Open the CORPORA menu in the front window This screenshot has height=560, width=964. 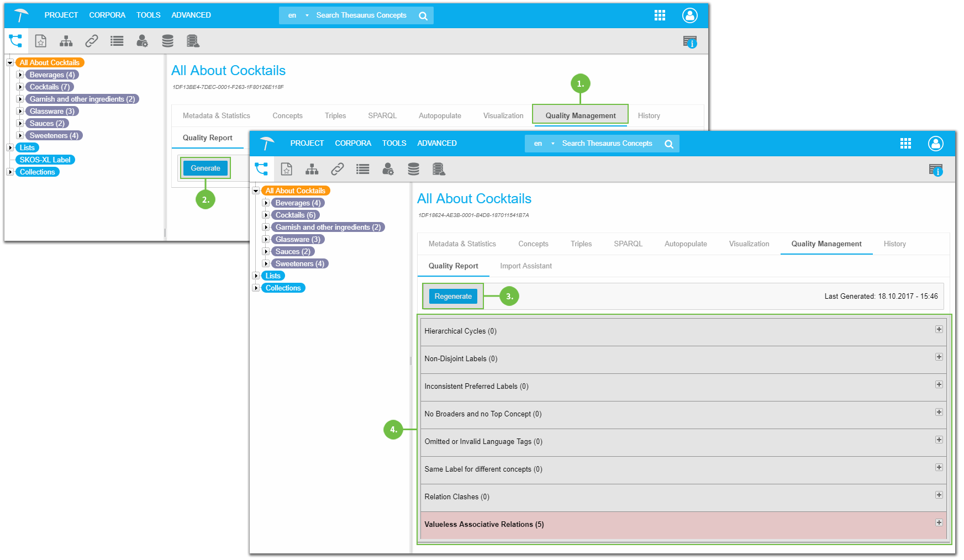tap(352, 143)
